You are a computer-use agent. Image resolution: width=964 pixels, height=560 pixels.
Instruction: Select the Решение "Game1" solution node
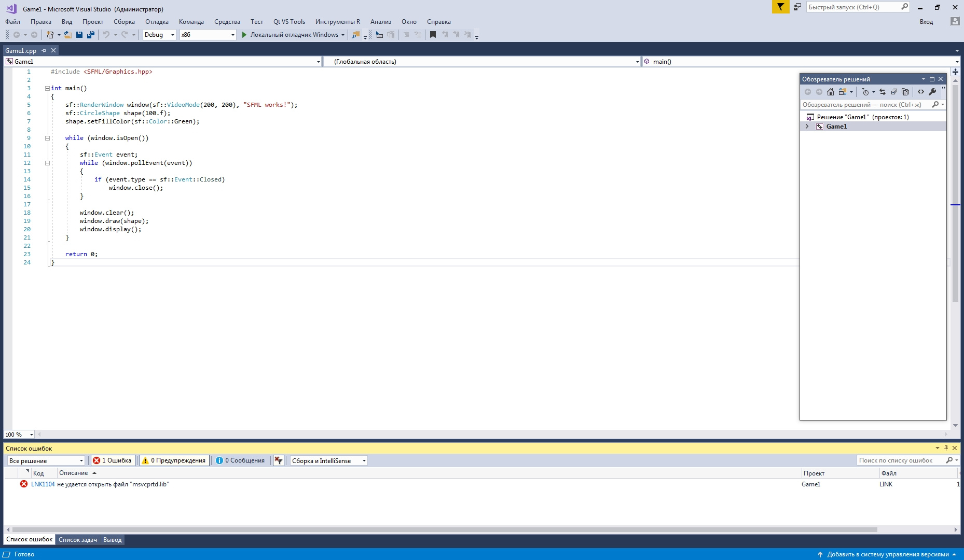[x=862, y=117]
